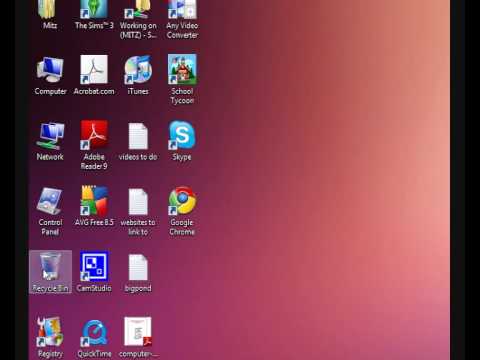This screenshot has width=480, height=360.
Task: Select the QuickTime shortcut icon
Action: 94,338
